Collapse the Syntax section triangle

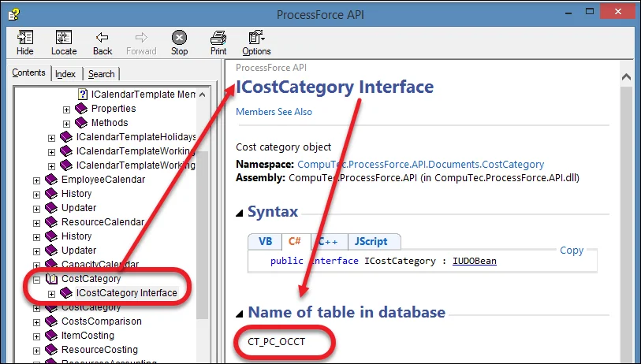pos(240,212)
